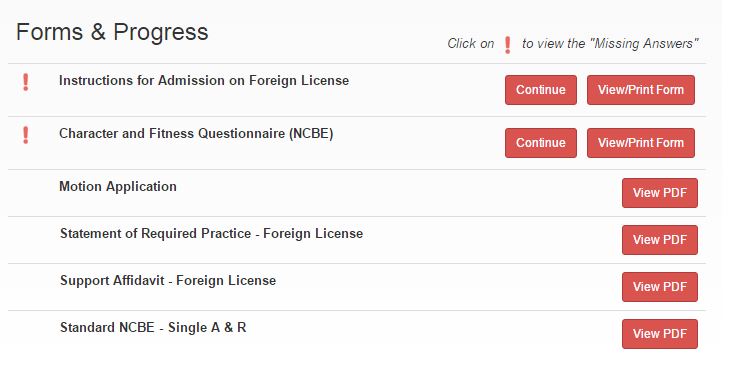
Task: Click exclamation icon beside Character and Fitness Questionnaire
Action: pyautogui.click(x=26, y=135)
